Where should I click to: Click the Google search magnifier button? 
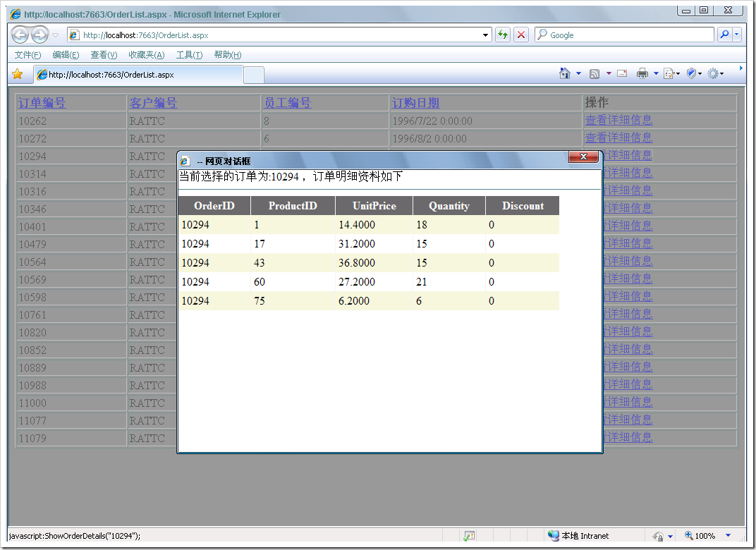click(724, 35)
